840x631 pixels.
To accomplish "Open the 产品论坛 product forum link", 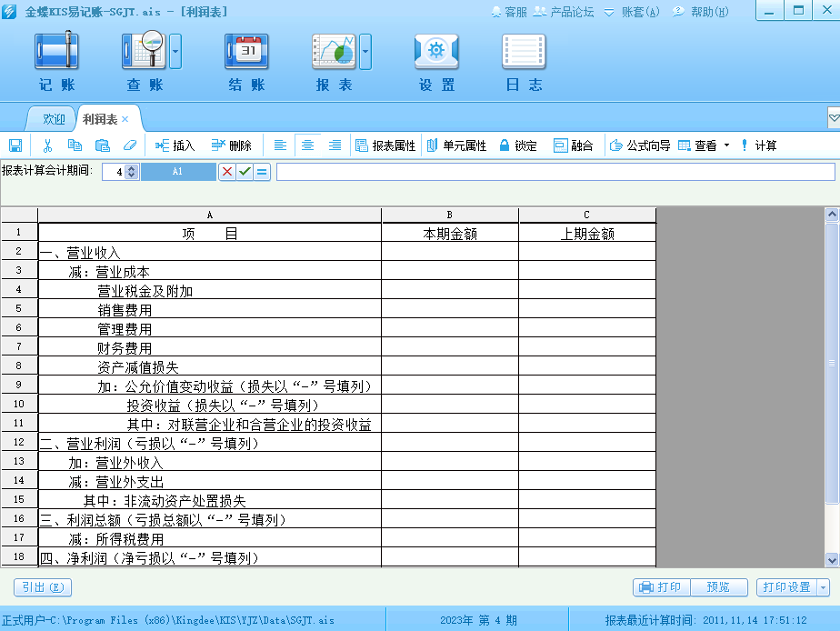I will click(565, 12).
